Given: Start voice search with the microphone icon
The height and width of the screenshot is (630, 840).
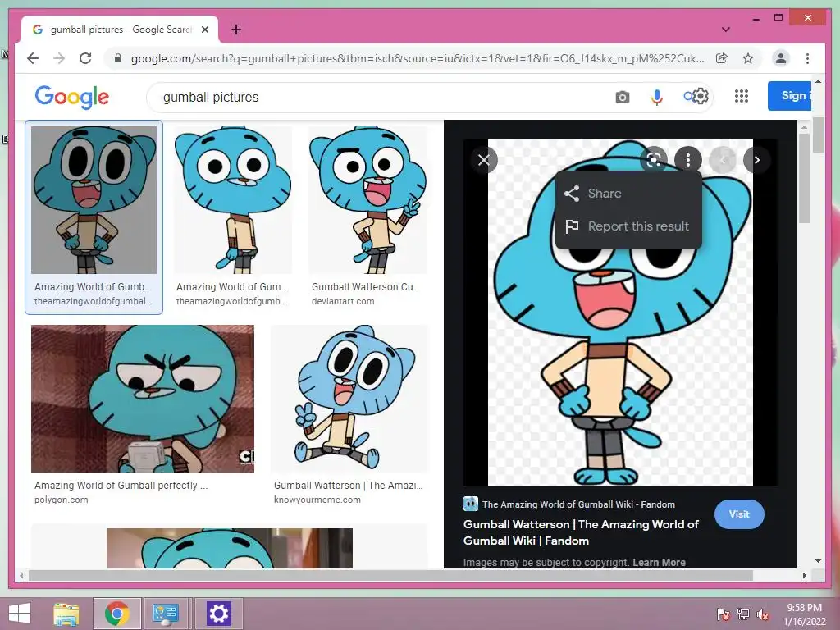Looking at the screenshot, I should click(x=657, y=97).
